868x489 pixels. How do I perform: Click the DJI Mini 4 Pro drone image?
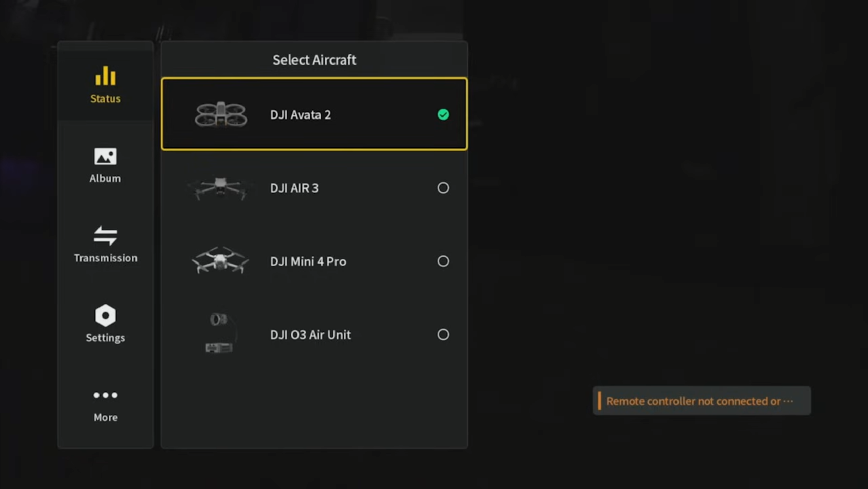[220, 260]
